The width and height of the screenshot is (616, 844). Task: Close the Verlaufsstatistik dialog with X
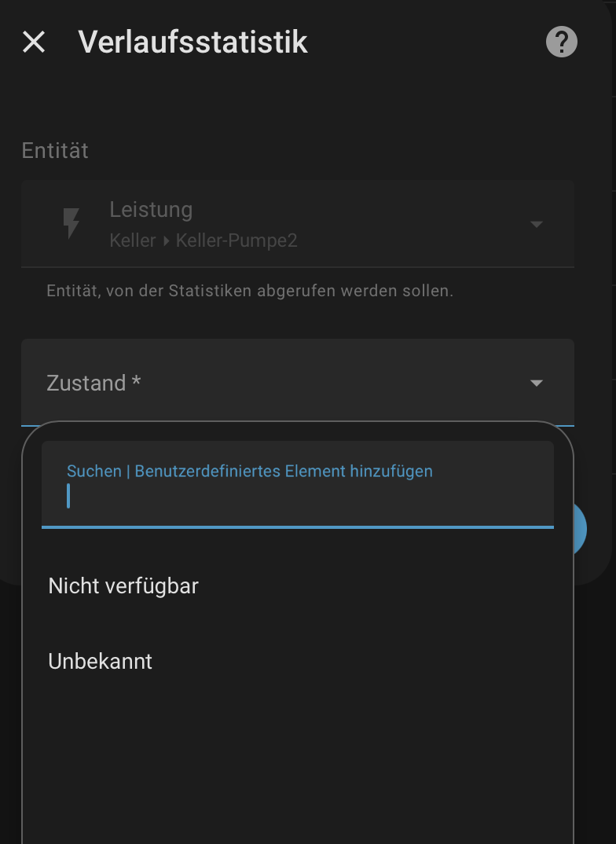pyautogui.click(x=34, y=42)
